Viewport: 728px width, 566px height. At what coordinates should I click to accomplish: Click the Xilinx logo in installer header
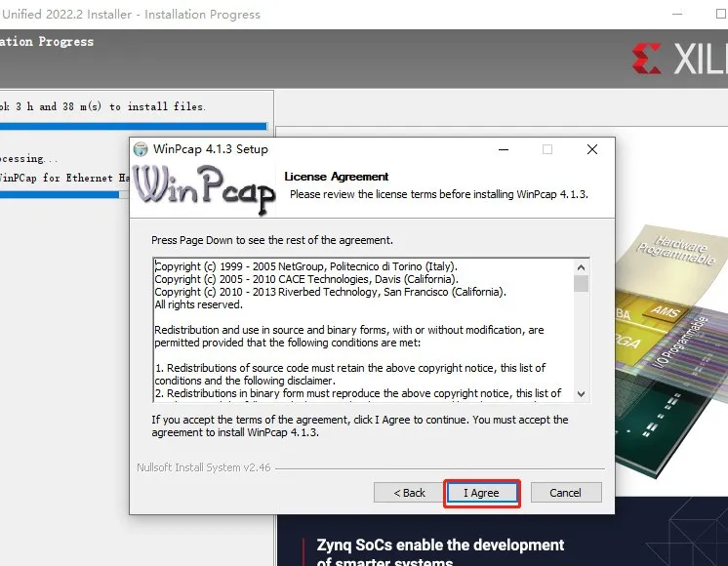click(x=680, y=59)
